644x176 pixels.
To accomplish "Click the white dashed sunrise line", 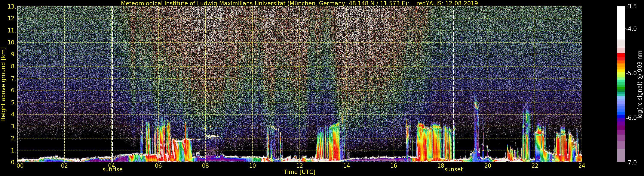I will [113, 75].
